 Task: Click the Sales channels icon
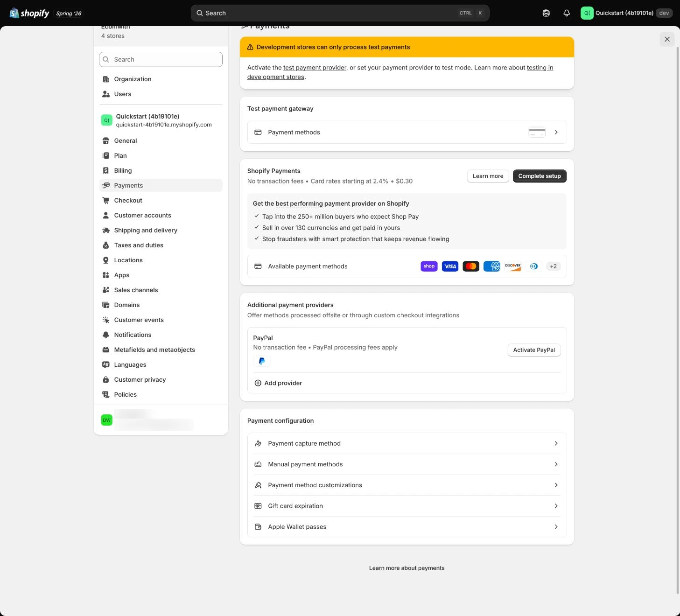(x=106, y=290)
